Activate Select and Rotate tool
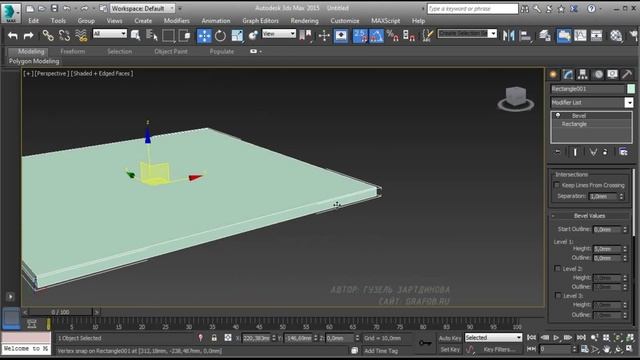Image resolution: width=640 pixels, height=360 pixels. pos(220,36)
